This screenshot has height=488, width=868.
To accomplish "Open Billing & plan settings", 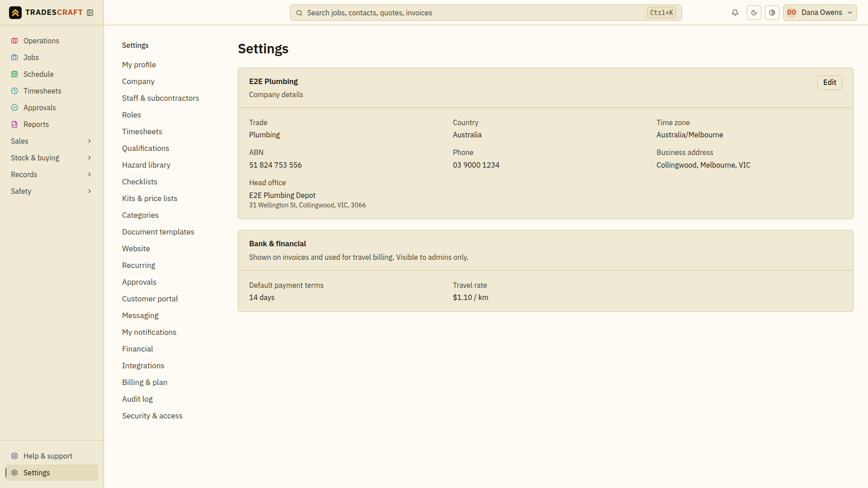I will (145, 382).
